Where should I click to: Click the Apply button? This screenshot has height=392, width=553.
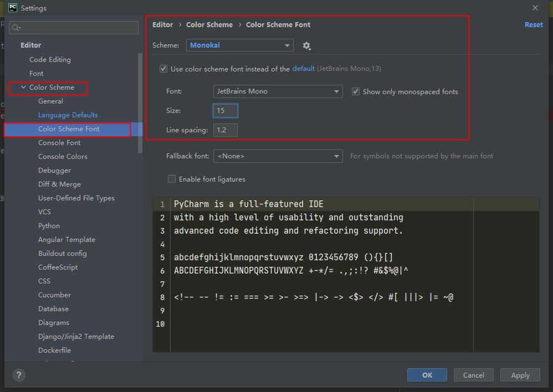pyautogui.click(x=520, y=375)
